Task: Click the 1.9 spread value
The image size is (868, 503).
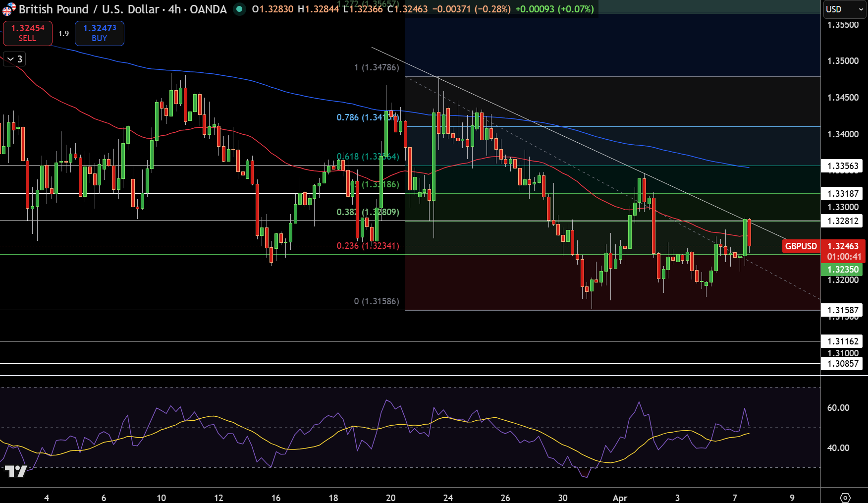Action: [x=64, y=34]
